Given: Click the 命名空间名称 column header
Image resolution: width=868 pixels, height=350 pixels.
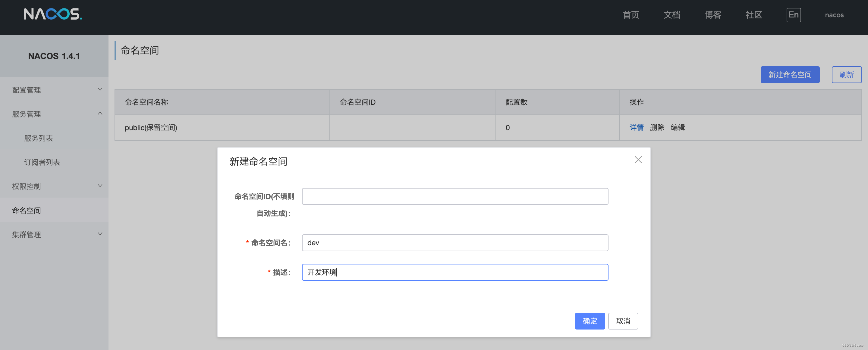Looking at the screenshot, I should tap(222, 102).
